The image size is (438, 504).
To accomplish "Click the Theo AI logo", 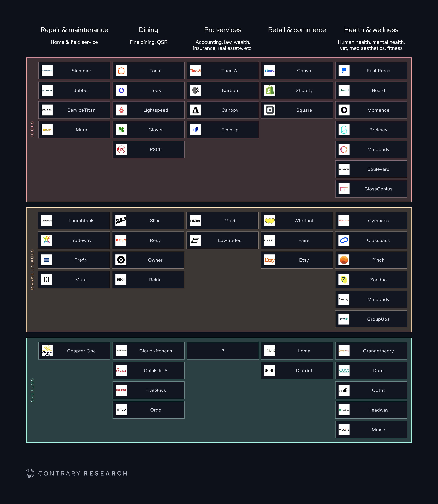I will pyautogui.click(x=196, y=71).
